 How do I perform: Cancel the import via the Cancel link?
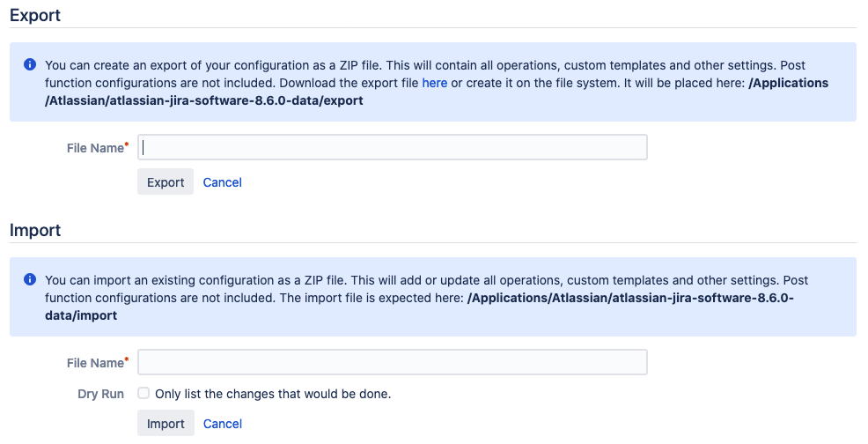pyautogui.click(x=223, y=424)
